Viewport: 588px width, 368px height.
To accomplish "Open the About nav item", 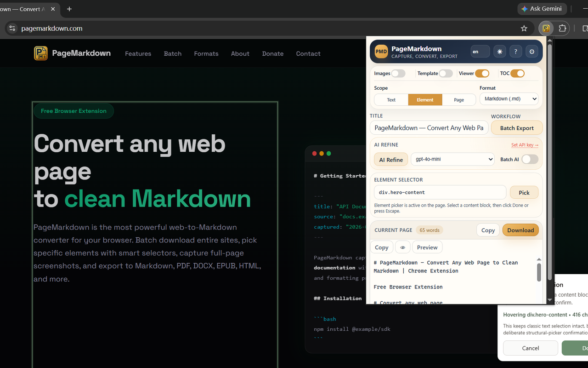I will click(x=240, y=53).
